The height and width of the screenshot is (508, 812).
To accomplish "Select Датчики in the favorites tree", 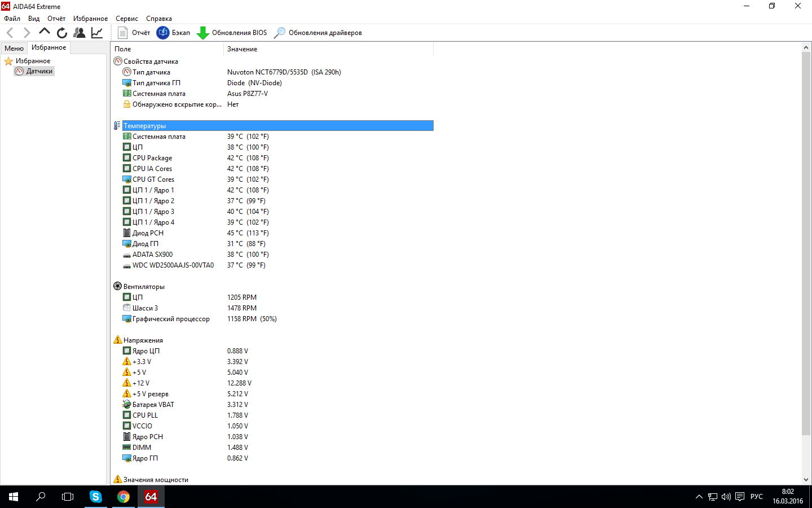I will (39, 71).
